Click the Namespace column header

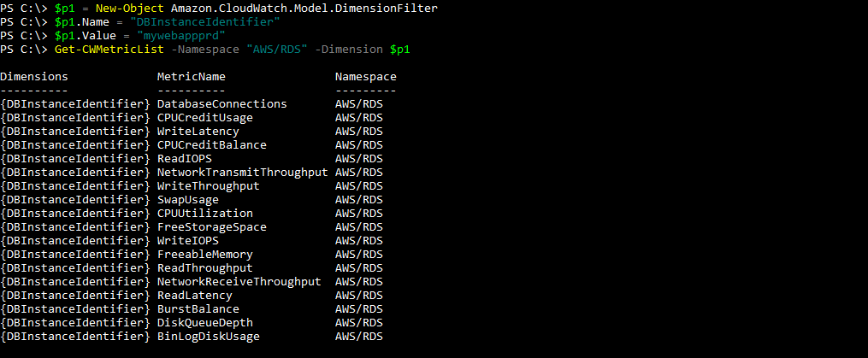[366, 77]
